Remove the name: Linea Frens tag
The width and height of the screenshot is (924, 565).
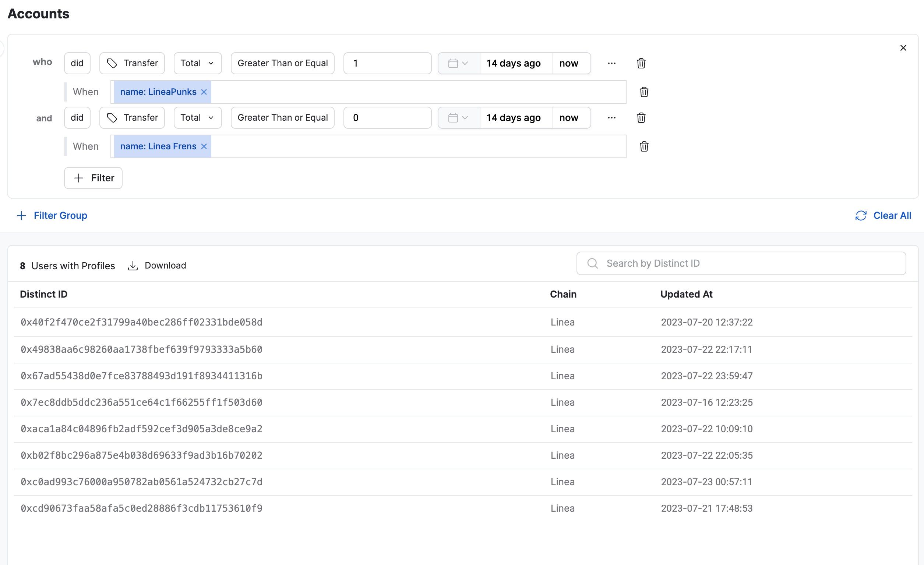point(204,146)
